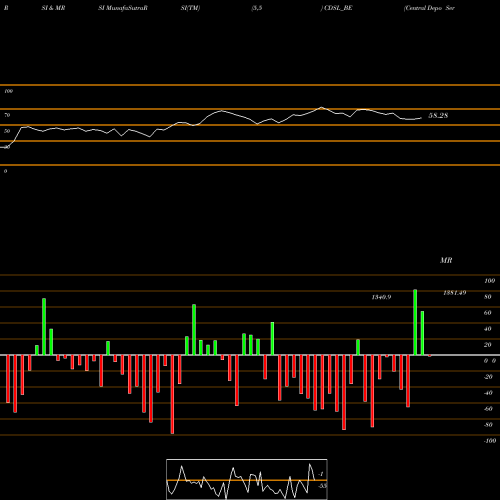The height and width of the screenshot is (500, 500).
Task: Select the price label 1340.9
Action: [381, 297]
